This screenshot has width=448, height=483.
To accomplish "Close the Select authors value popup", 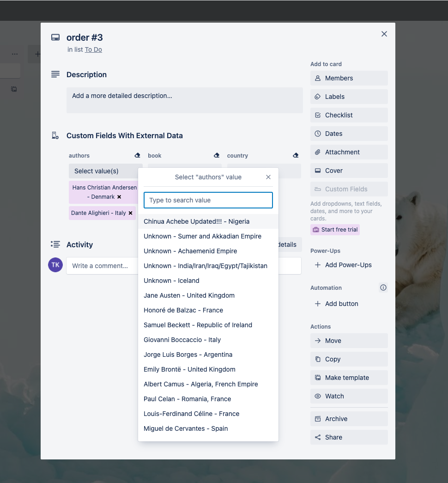I will click(268, 177).
